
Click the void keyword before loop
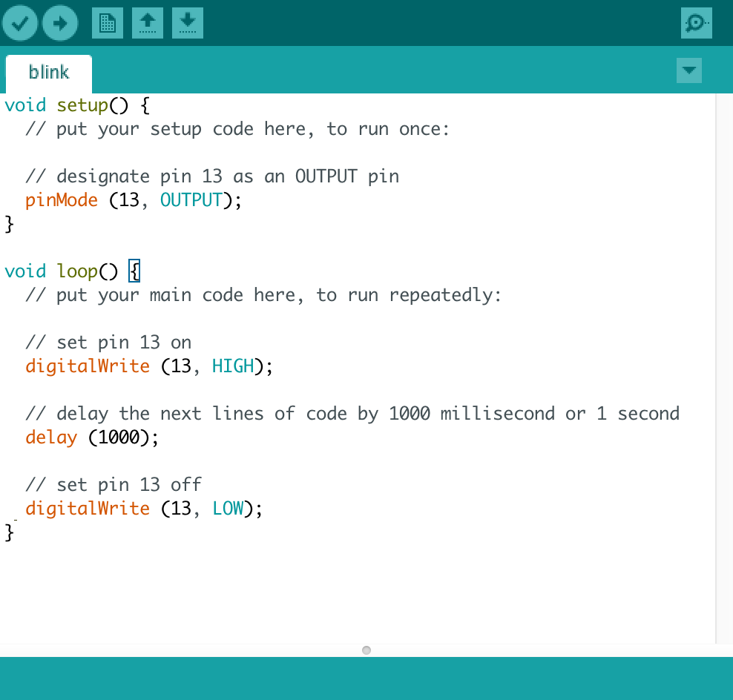click(25, 271)
